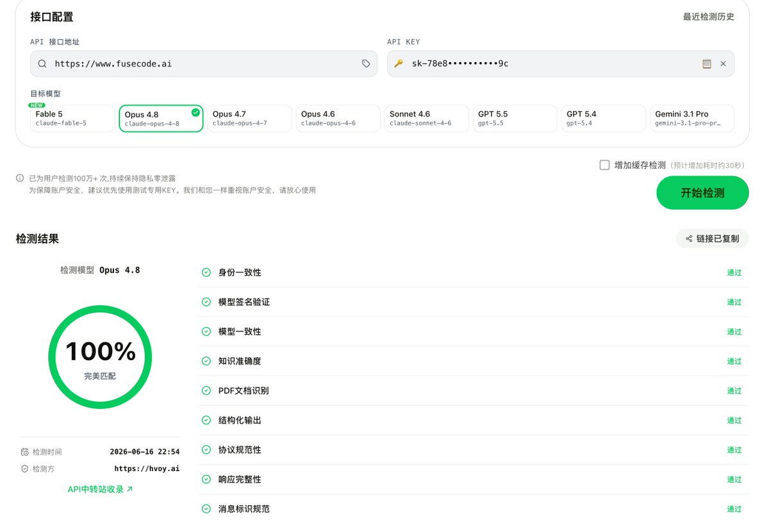The width and height of the screenshot is (769, 532).
Task: Click 通过 status for 协议规范性
Action: pos(734,450)
